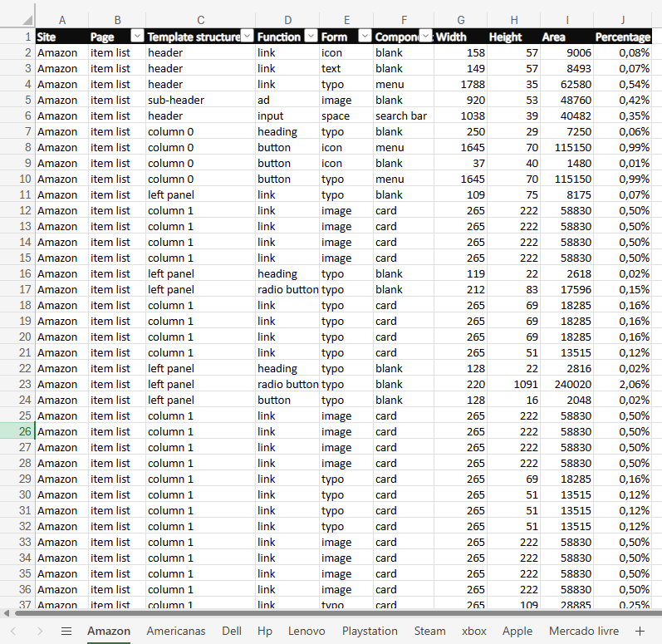Select the width value 1788

(461, 84)
